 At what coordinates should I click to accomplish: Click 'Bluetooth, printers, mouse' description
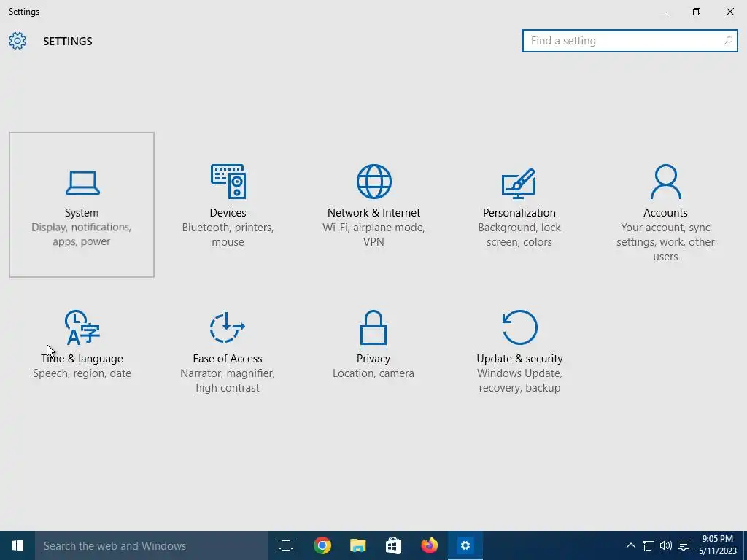coord(228,235)
